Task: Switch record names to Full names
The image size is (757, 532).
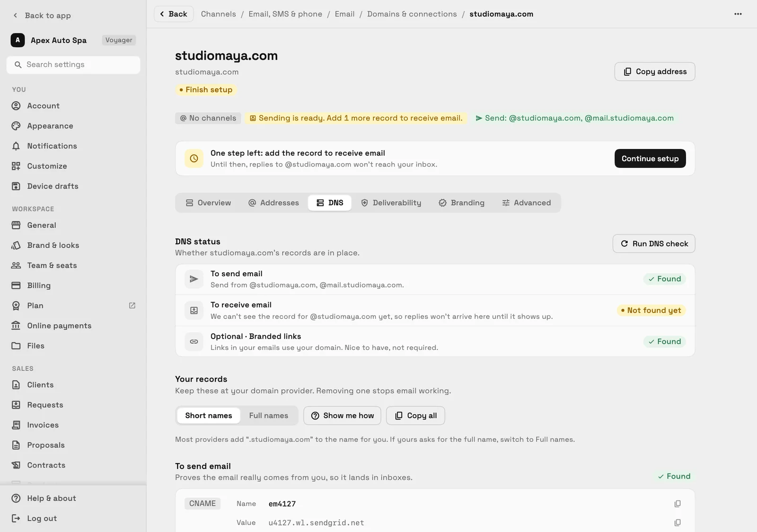Action: pyautogui.click(x=268, y=416)
